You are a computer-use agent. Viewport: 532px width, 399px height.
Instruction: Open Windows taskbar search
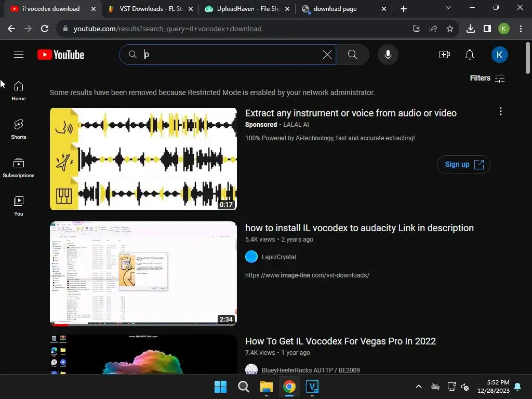pyautogui.click(x=243, y=387)
